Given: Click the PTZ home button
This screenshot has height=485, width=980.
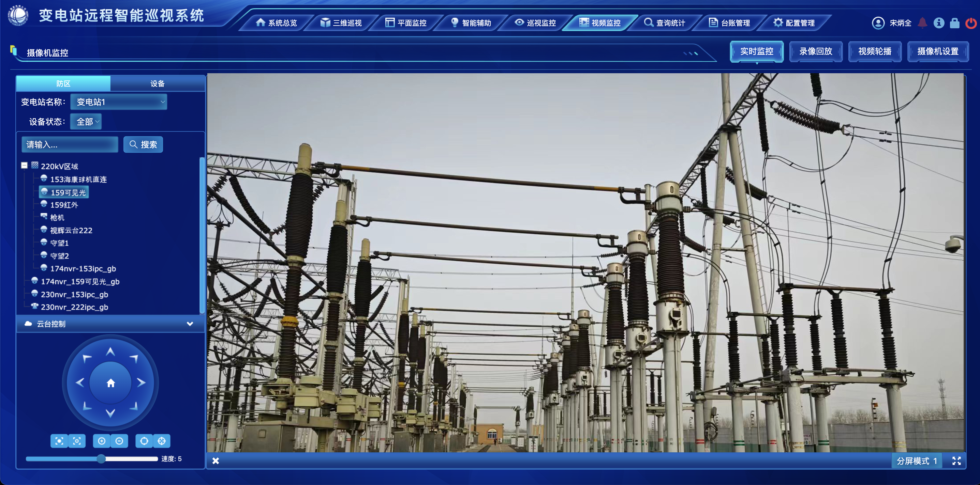Looking at the screenshot, I should click(x=110, y=383).
